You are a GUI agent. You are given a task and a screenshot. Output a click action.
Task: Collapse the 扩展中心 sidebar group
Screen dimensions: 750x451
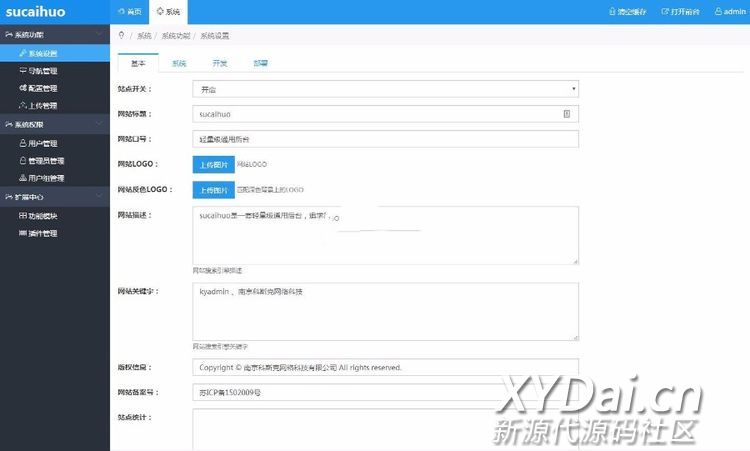pyautogui.click(x=55, y=197)
